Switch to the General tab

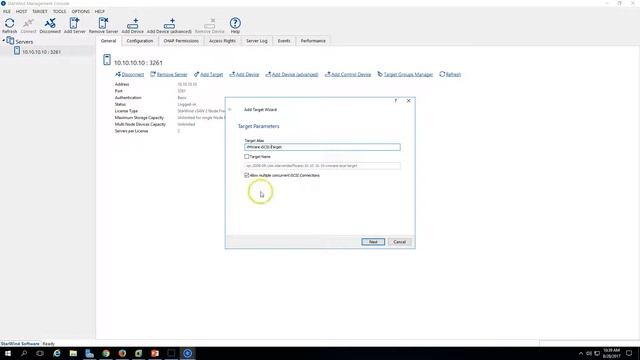tap(109, 41)
